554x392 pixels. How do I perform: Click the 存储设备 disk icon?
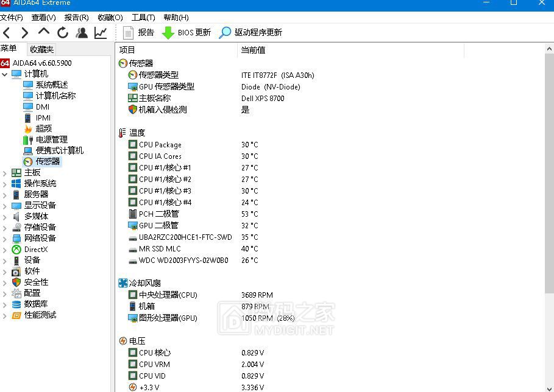click(x=16, y=227)
